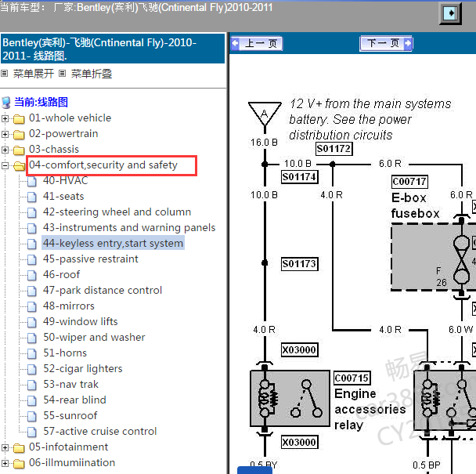Open 57-active cruise control diagram
Viewport: 476px width, 474px height.
[100, 431]
